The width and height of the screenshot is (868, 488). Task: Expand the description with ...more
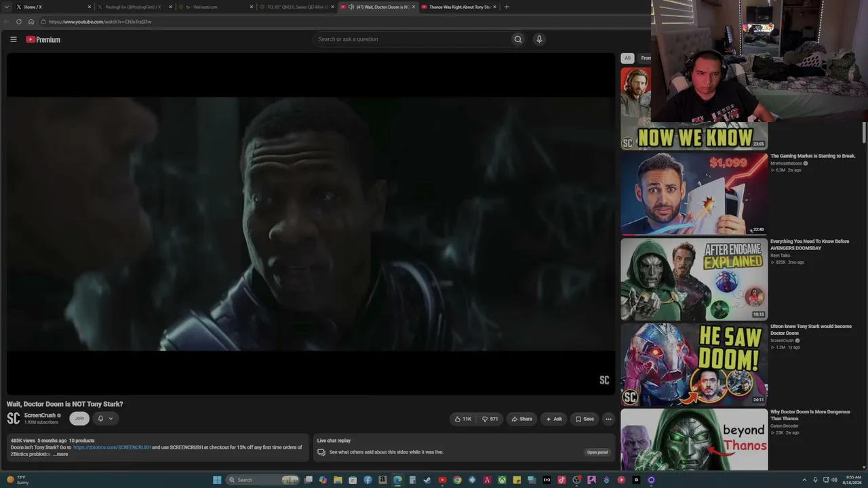60,454
